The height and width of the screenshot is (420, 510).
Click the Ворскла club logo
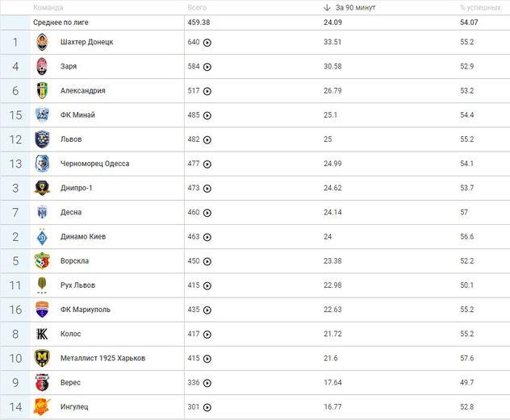click(42, 261)
